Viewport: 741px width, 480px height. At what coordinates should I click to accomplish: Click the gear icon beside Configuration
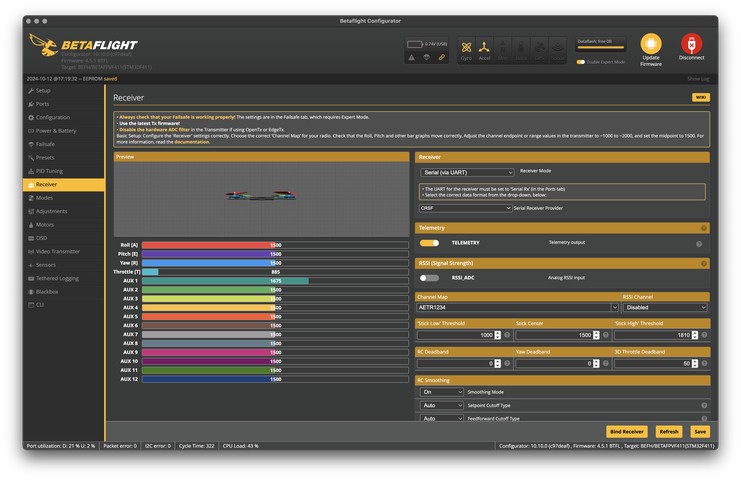pos(31,117)
